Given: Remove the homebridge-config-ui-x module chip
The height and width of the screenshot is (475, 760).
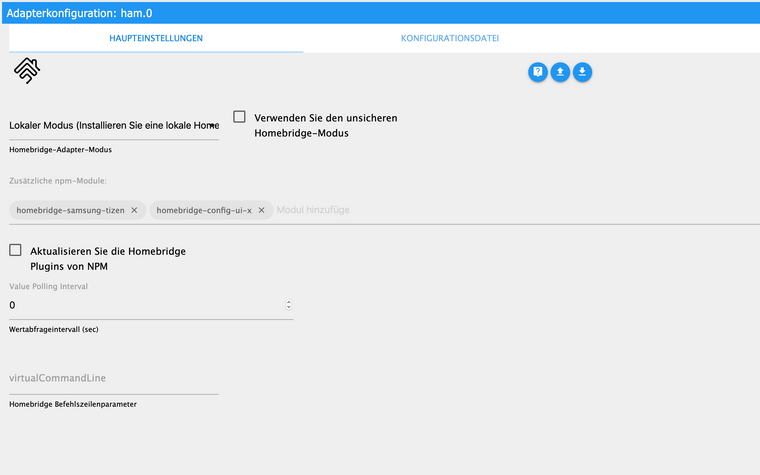Looking at the screenshot, I should pos(261,210).
